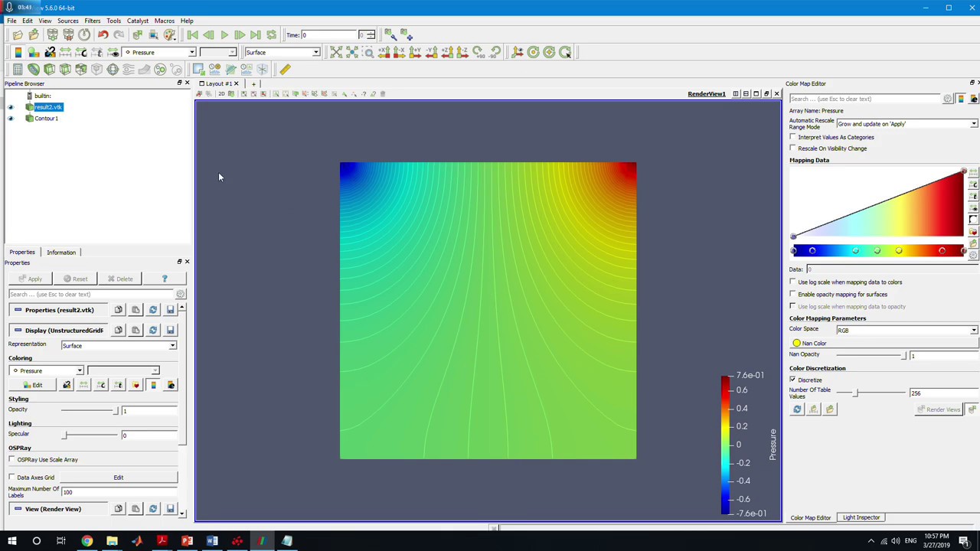
Task: Toggle visibility eye of result2.vtk
Action: (11, 107)
